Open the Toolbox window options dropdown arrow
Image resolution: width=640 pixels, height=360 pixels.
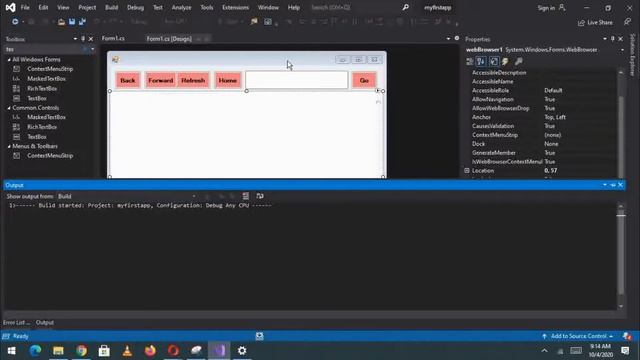click(75, 39)
